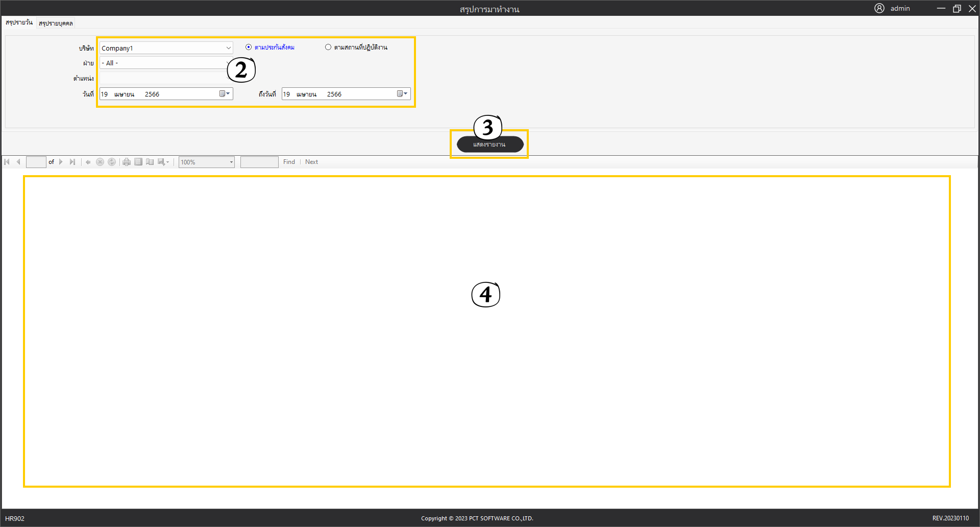
Task: Open the start date calendar picker
Action: [225, 94]
